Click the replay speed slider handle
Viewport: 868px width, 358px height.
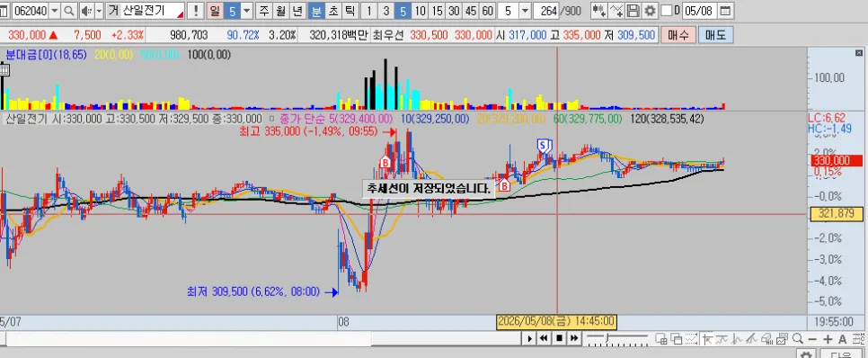(x=607, y=337)
